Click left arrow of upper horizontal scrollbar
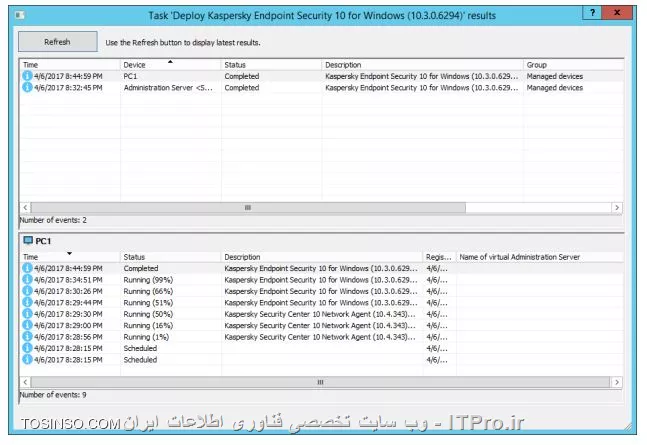The image size is (647, 445). click(x=25, y=208)
